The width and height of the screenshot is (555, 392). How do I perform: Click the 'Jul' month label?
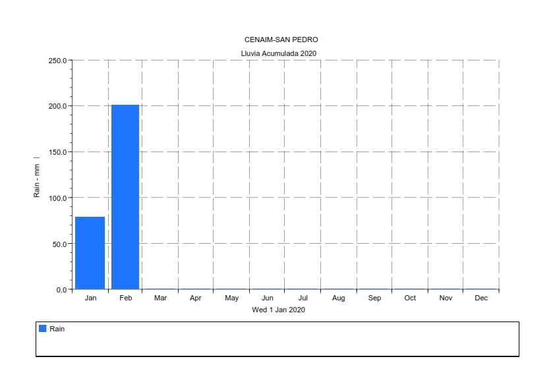tap(303, 298)
